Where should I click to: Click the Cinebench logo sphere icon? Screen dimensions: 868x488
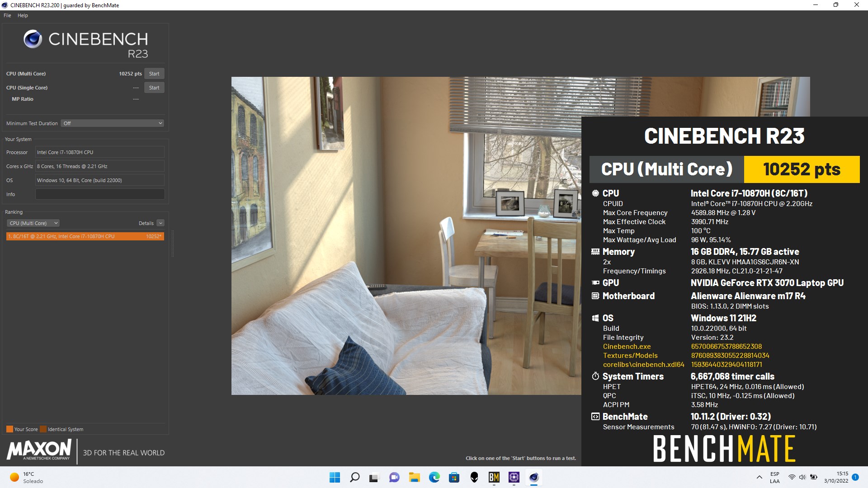point(33,39)
